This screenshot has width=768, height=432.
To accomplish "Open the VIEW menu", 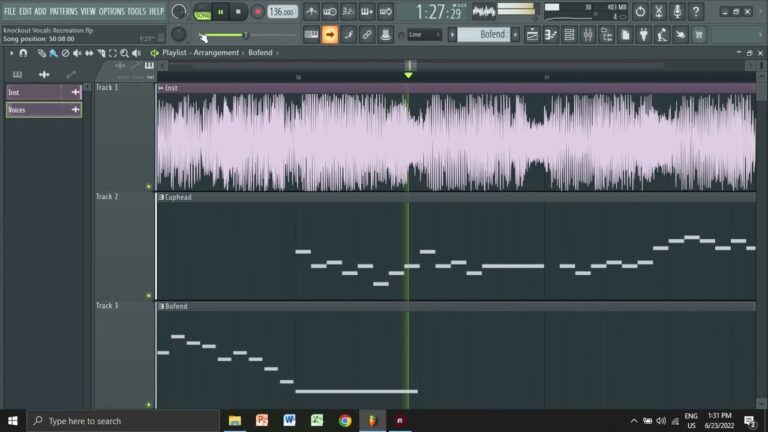I will (x=88, y=11).
